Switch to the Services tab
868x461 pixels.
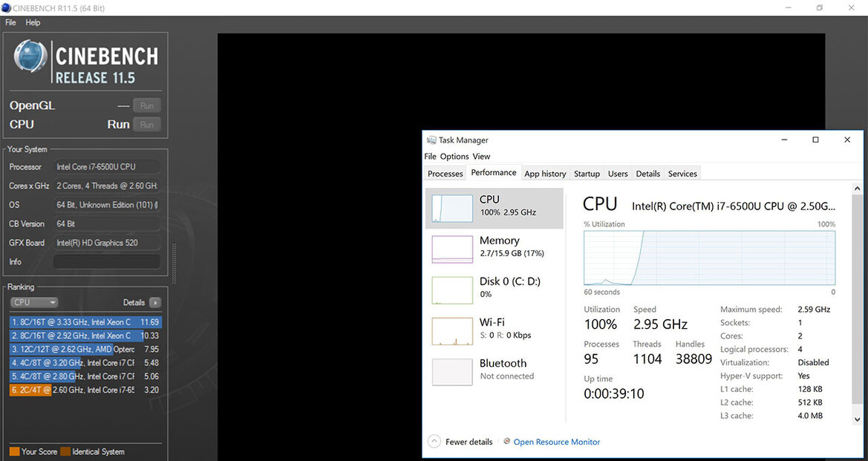[x=682, y=174]
